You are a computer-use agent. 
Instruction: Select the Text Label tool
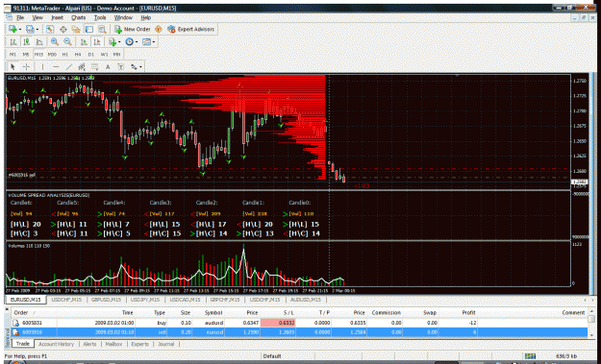[121, 67]
